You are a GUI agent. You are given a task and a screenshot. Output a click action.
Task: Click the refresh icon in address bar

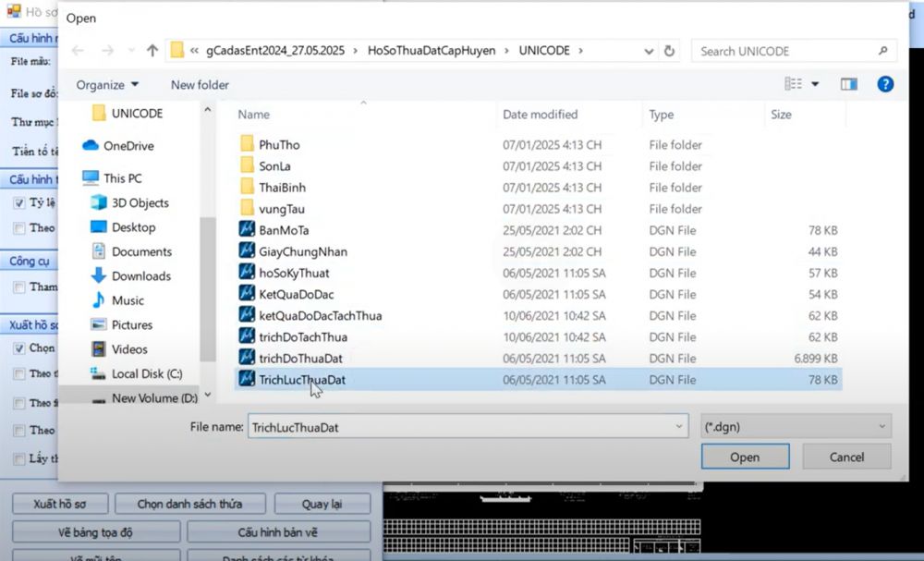669,51
